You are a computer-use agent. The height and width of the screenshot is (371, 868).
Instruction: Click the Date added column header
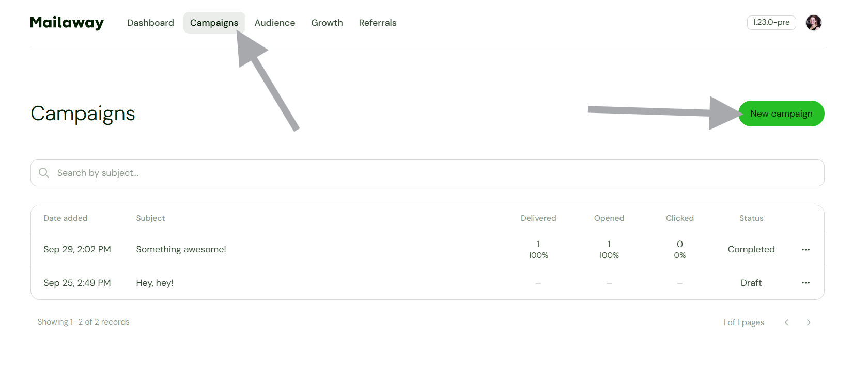tap(66, 218)
